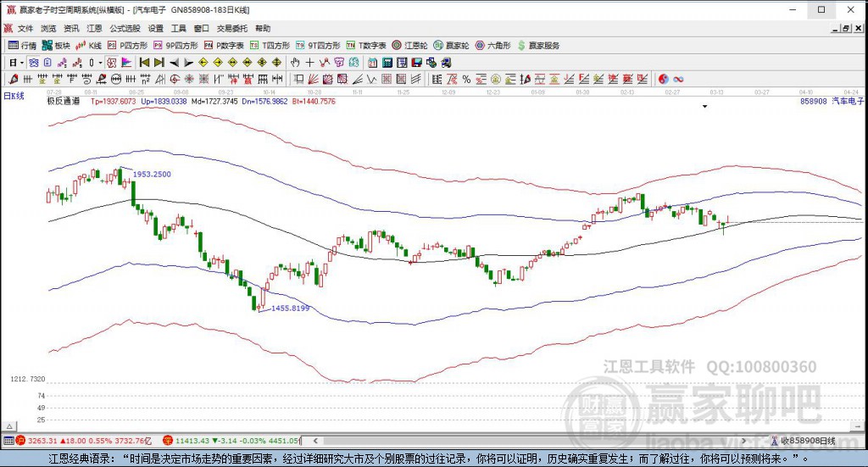
Task: Click the horizontal scrollbar right arrow
Action: click(x=743, y=441)
